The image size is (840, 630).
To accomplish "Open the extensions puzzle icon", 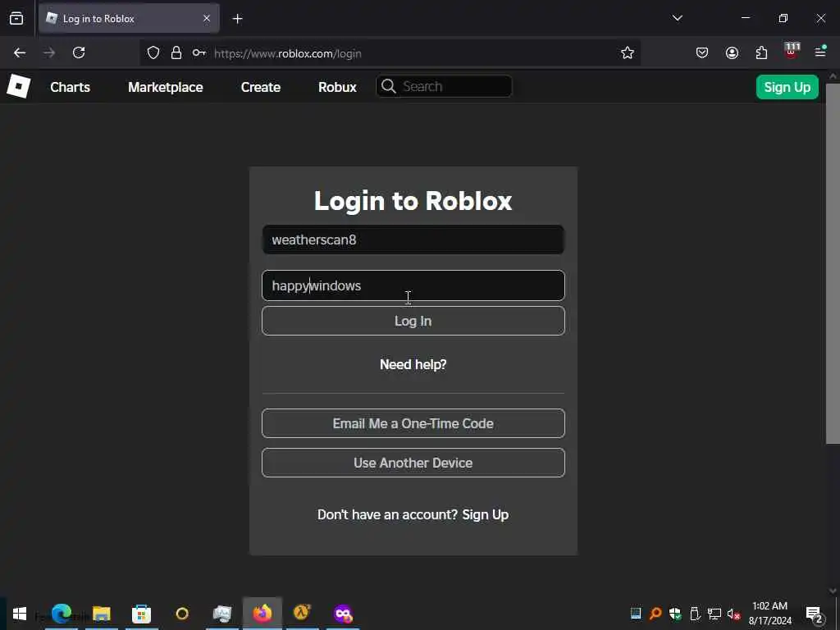I will click(761, 53).
